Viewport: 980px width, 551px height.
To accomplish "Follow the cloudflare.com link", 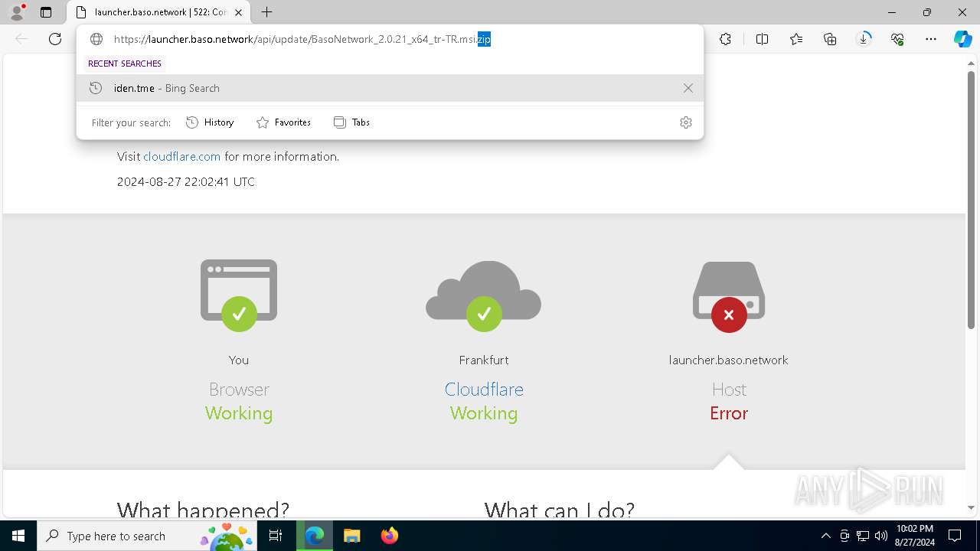I will [181, 156].
